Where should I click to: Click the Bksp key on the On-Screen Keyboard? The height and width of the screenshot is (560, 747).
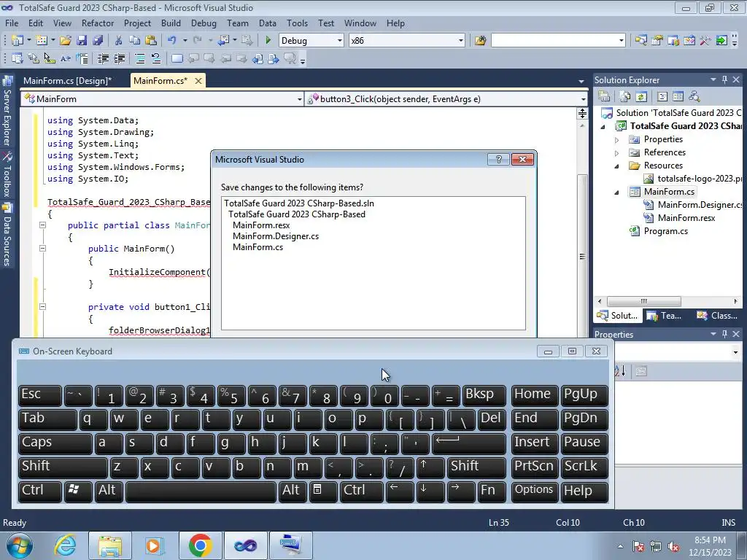point(484,394)
